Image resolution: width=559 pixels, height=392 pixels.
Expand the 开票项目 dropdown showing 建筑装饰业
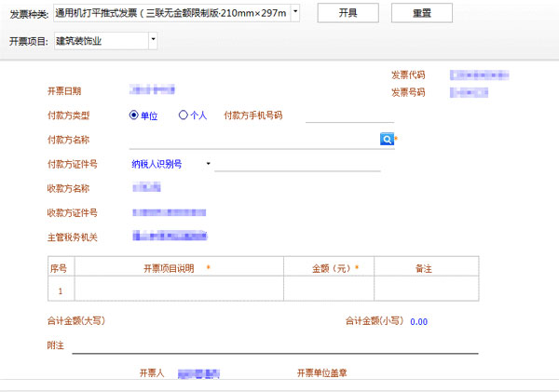153,41
